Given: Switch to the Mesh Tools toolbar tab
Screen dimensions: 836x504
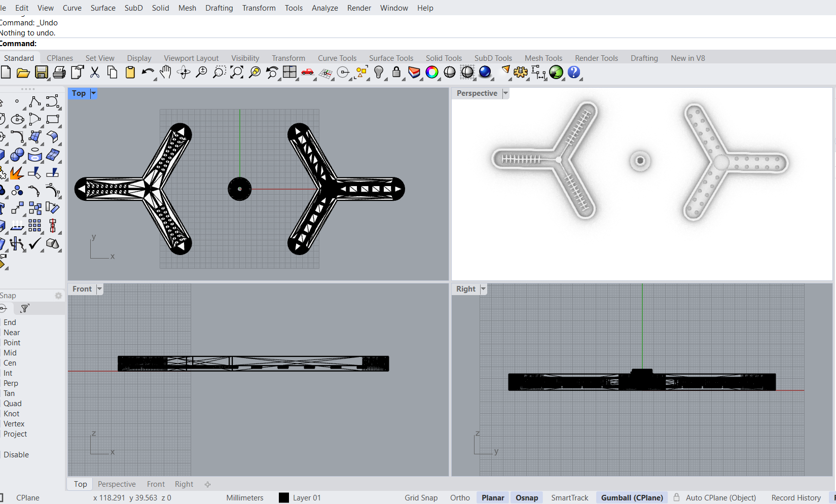Looking at the screenshot, I should 543,58.
